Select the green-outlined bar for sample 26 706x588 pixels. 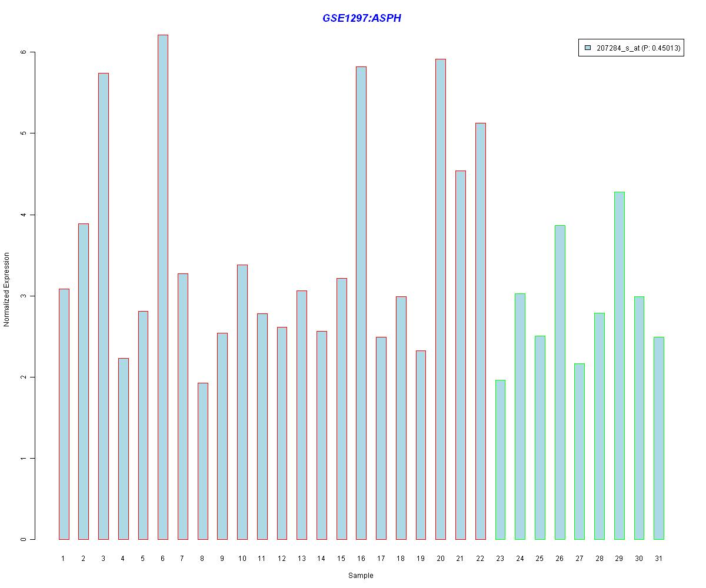[x=560, y=382]
